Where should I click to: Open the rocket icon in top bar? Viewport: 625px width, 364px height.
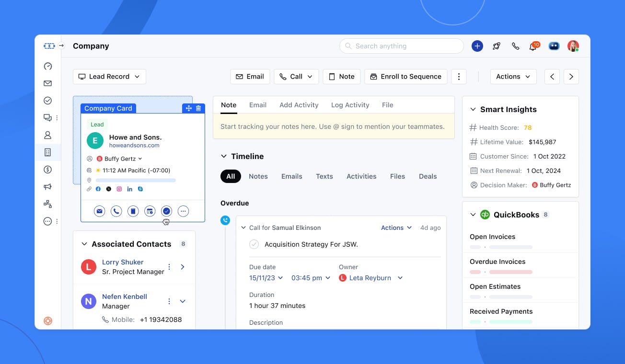[497, 46]
